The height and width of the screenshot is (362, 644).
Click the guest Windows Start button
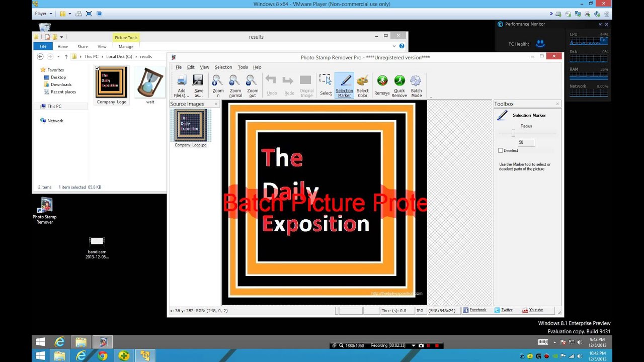(x=41, y=342)
